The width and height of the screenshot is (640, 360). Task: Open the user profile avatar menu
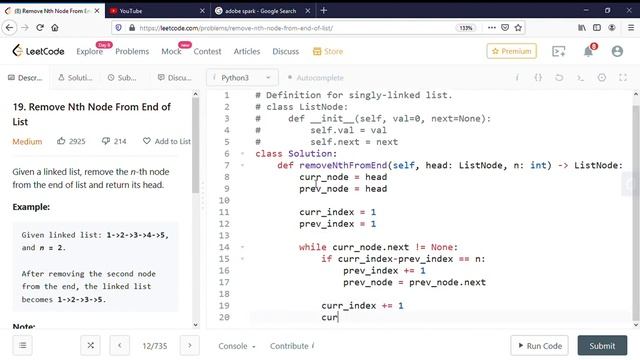pos(617,51)
